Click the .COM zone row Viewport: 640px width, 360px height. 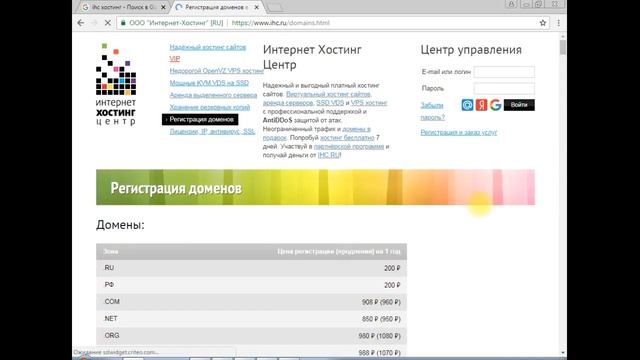click(x=251, y=302)
